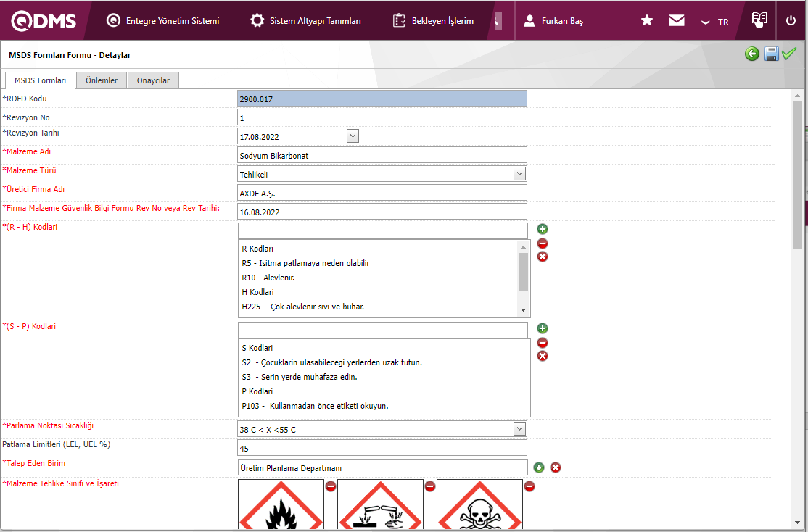Viewport: 808px width, 532px height.
Task: Add an R-H code with green plus
Action: click(x=543, y=229)
